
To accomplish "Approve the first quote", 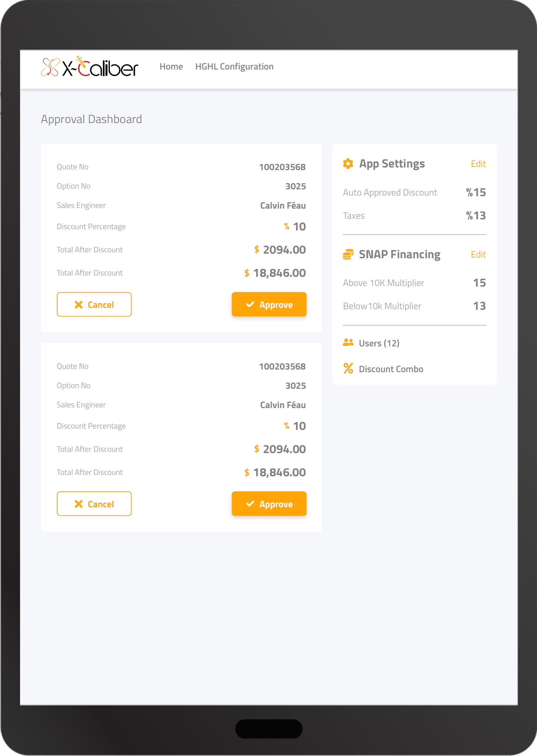I will (269, 304).
